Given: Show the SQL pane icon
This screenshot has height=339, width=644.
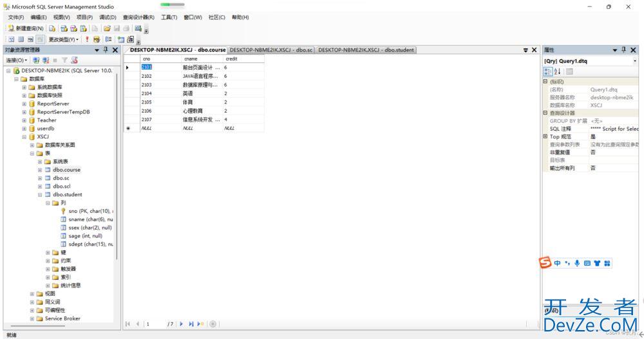Looking at the screenshot, I should pyautogui.click(x=30, y=39).
